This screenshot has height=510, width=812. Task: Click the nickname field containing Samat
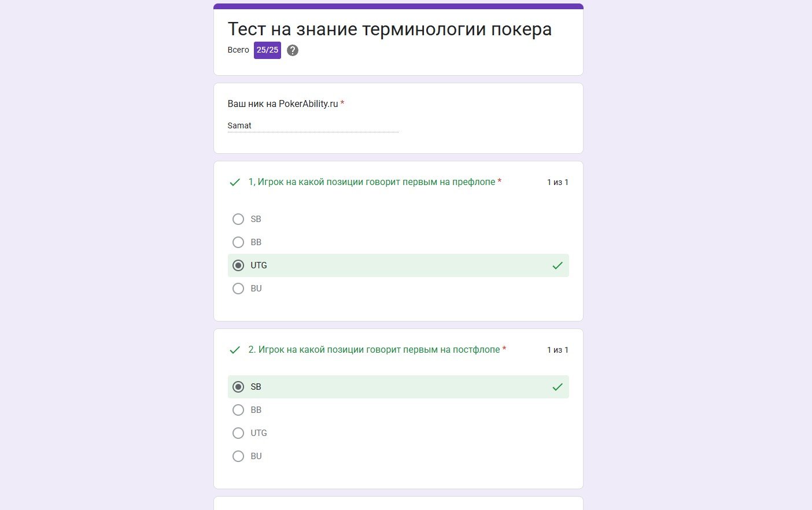[313, 125]
